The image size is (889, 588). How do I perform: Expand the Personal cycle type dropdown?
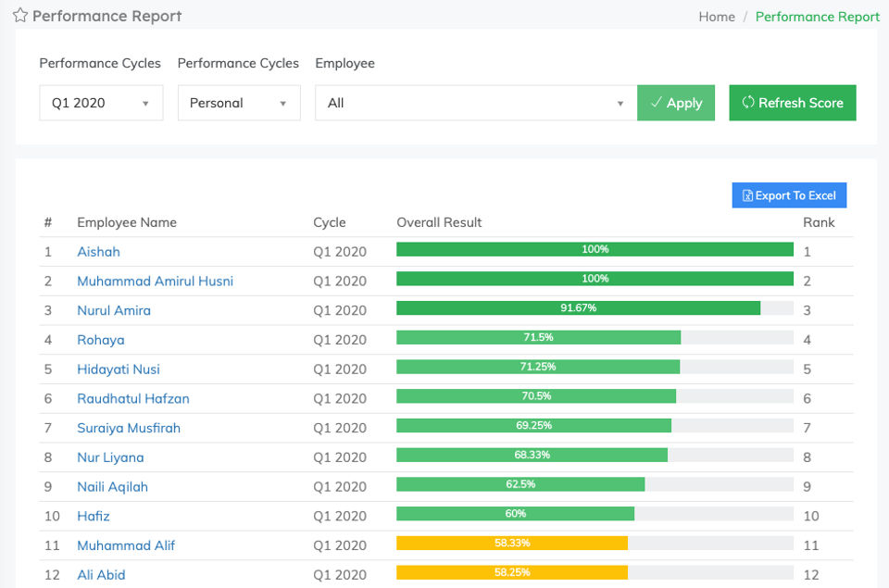239,103
